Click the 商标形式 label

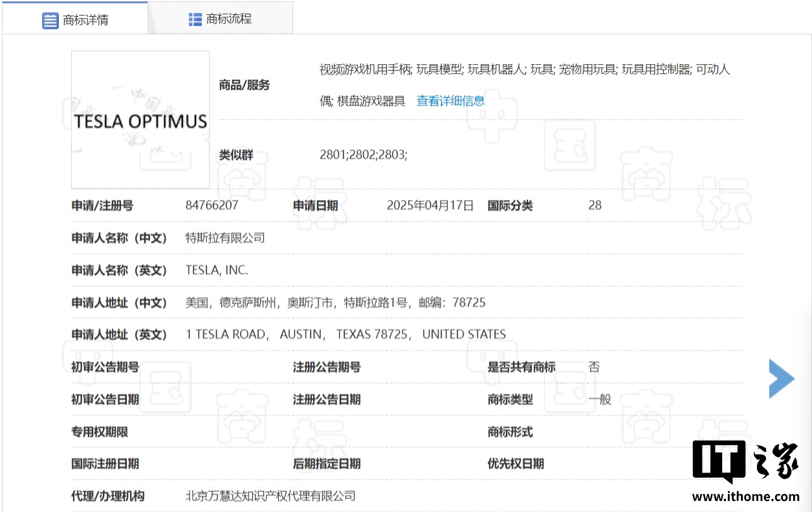tap(510, 432)
